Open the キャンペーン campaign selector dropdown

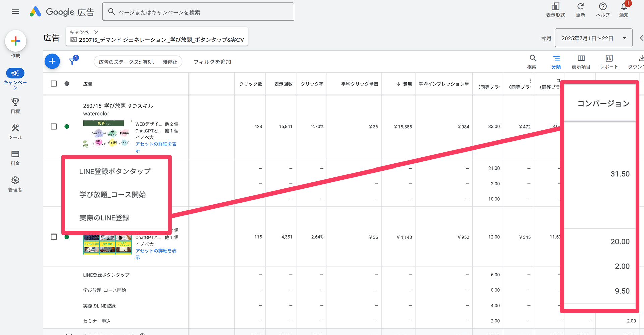[157, 37]
